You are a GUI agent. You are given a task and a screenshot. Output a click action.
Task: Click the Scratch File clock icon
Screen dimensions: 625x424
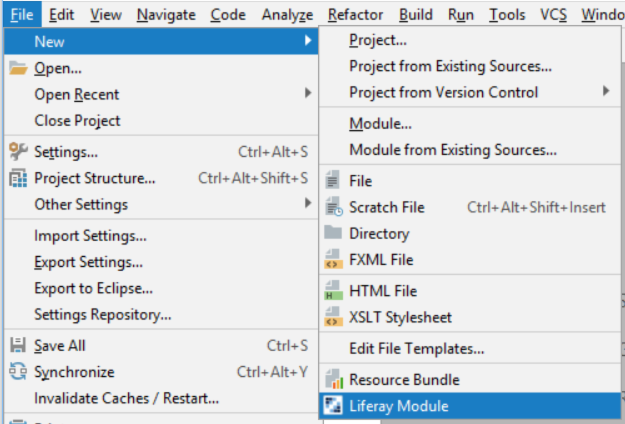334,207
